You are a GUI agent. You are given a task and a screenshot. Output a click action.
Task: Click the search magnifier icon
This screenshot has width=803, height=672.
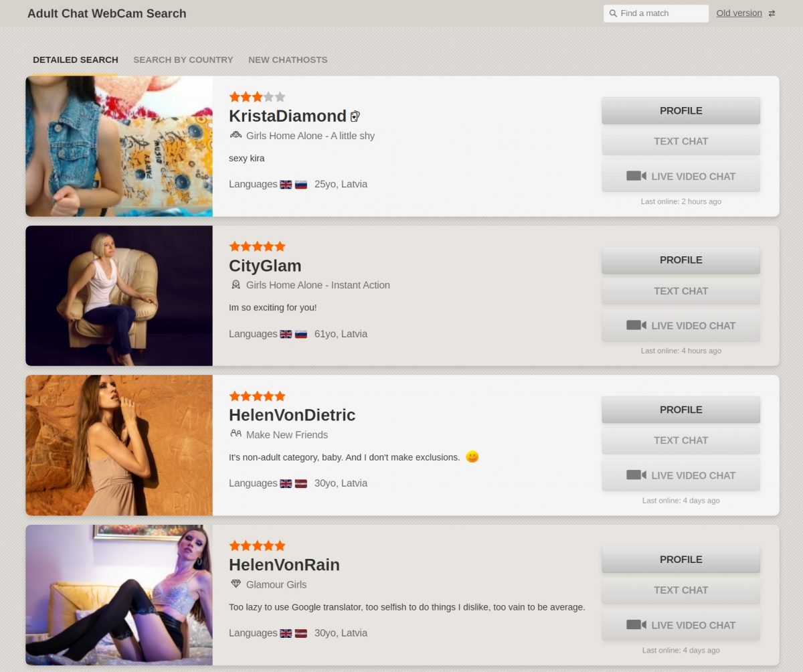(613, 13)
